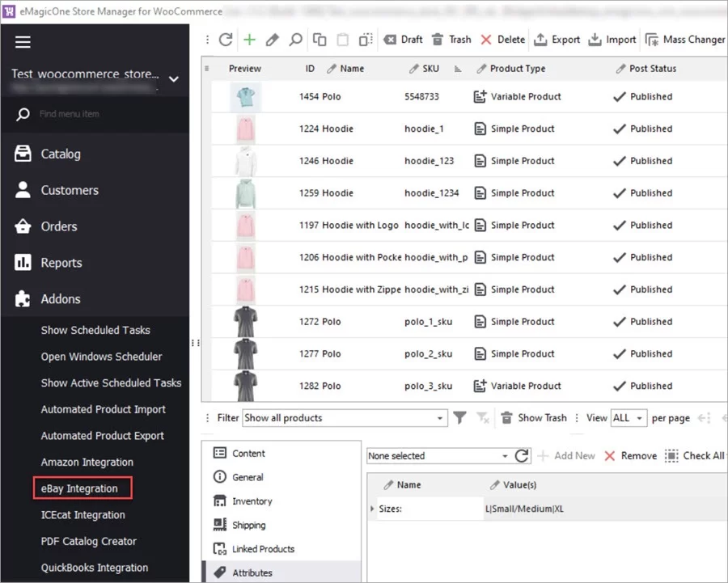Image resolution: width=728 pixels, height=583 pixels.
Task: Refresh the attributes list
Action: [x=522, y=456]
